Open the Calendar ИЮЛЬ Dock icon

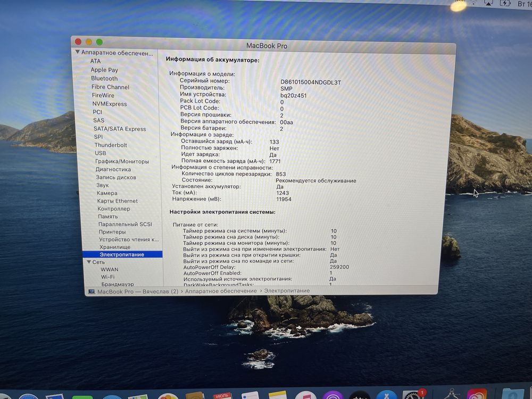pos(222,395)
